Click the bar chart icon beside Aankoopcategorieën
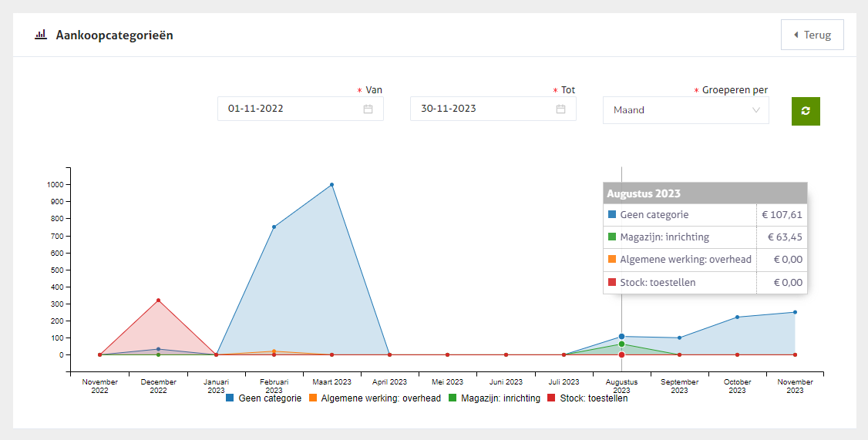Image resolution: width=868 pixels, height=440 pixels. 41,35
